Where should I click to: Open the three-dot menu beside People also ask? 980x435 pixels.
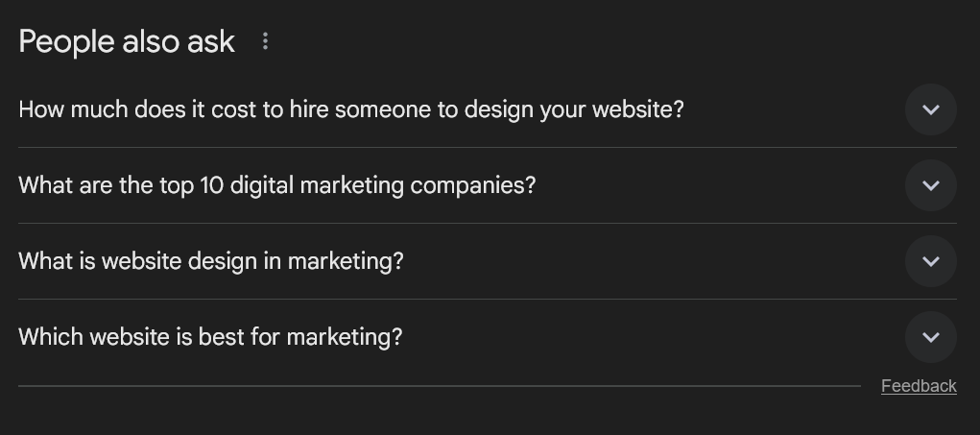pyautogui.click(x=266, y=41)
